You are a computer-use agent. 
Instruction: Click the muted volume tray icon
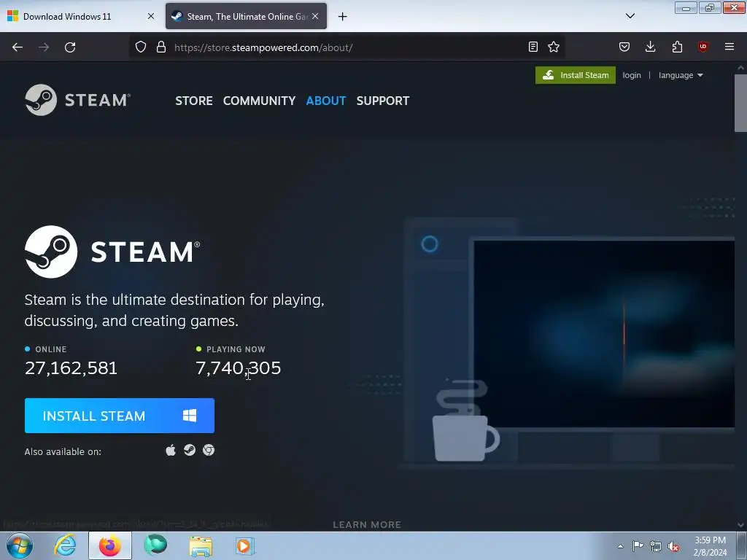click(673, 546)
